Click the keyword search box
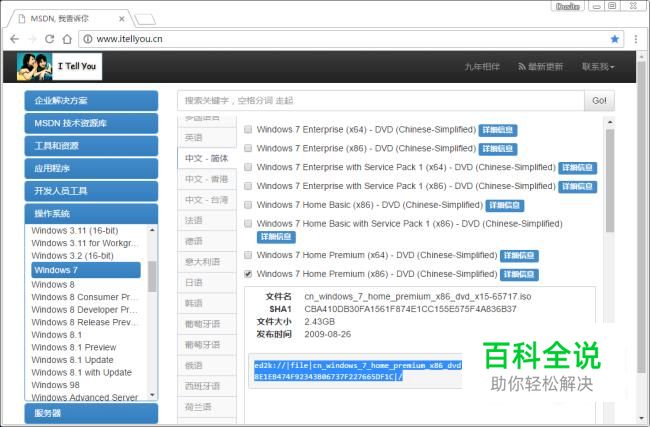 [x=381, y=101]
